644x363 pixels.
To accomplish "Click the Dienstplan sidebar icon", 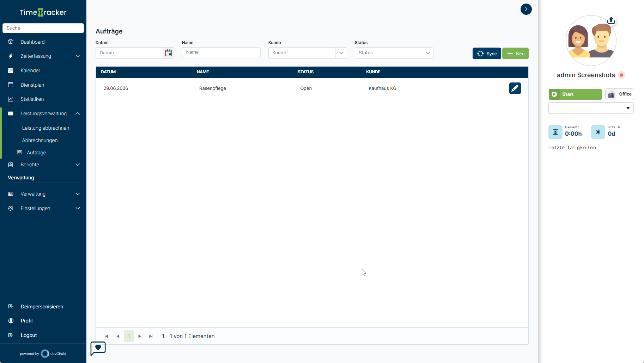I will tap(11, 85).
